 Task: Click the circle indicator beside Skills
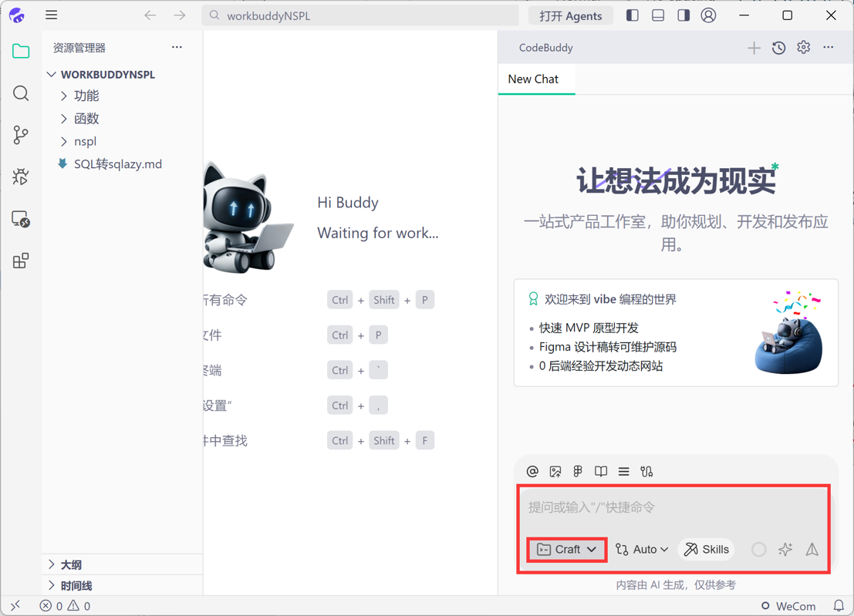point(758,550)
